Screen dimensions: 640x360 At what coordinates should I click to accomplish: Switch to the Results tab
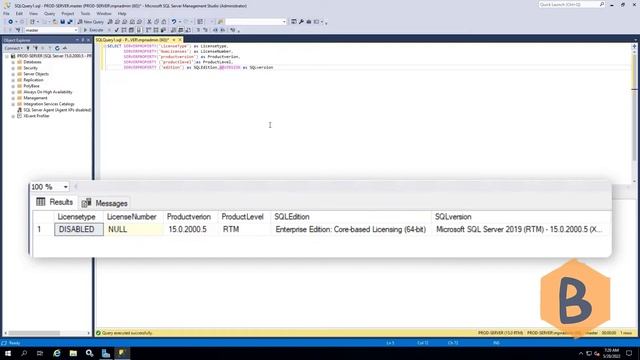(x=54, y=202)
